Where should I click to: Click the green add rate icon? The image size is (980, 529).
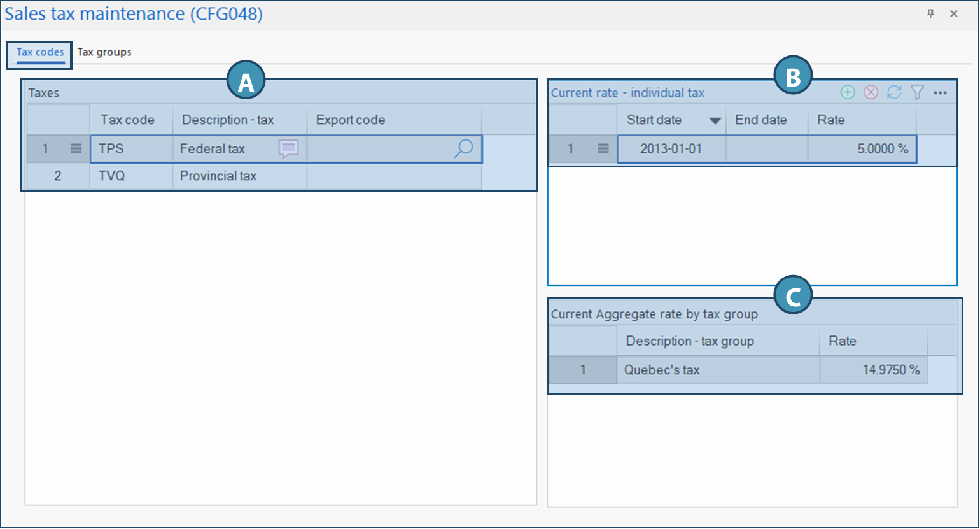(x=847, y=93)
